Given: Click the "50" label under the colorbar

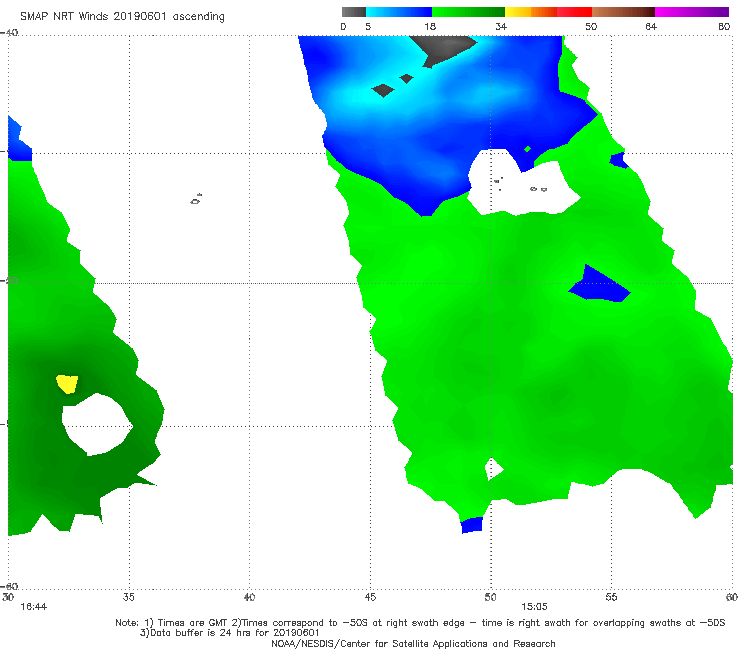Looking at the screenshot, I should [591, 26].
